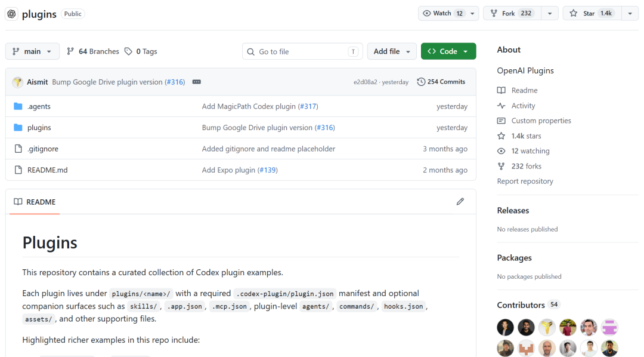This screenshot has width=644, height=357.
Task: Click the clock icon beside 254 Commits
Action: 421,82
